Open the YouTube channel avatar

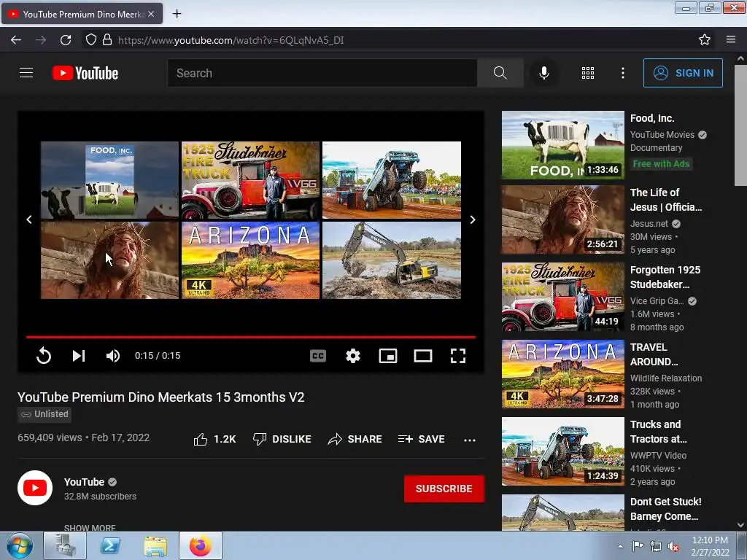point(35,488)
